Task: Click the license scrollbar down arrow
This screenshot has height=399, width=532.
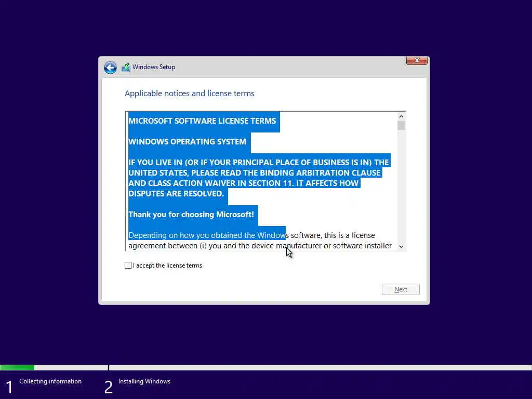Action: [402, 247]
